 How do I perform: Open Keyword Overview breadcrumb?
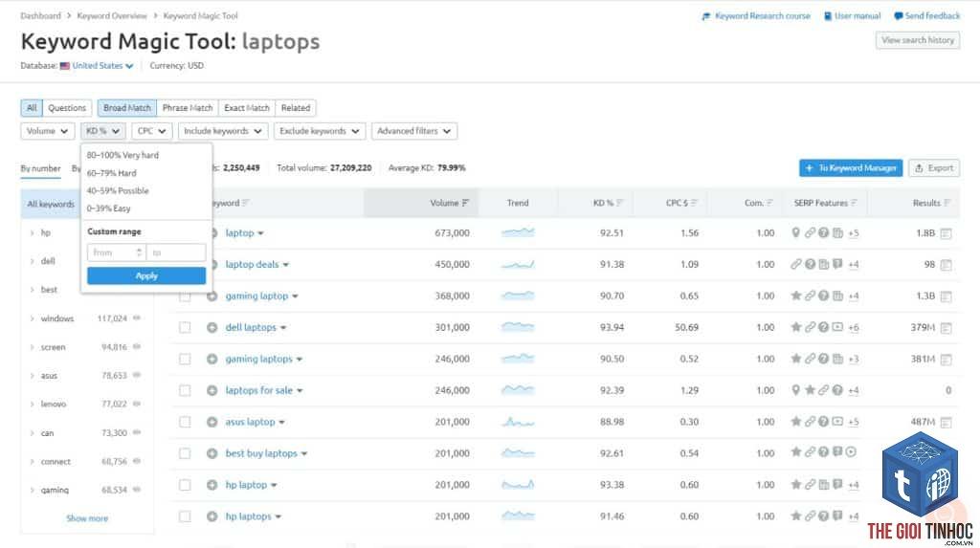112,15
